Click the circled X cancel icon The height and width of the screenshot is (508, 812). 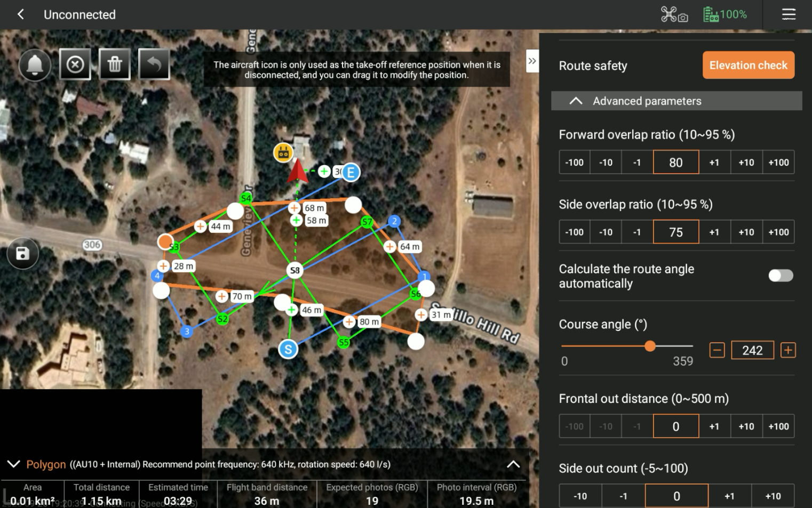coord(75,64)
